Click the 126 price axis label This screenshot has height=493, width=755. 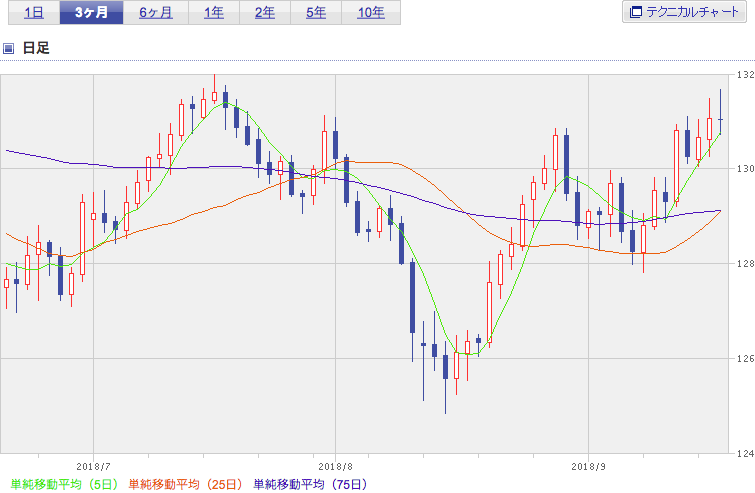[745, 358]
